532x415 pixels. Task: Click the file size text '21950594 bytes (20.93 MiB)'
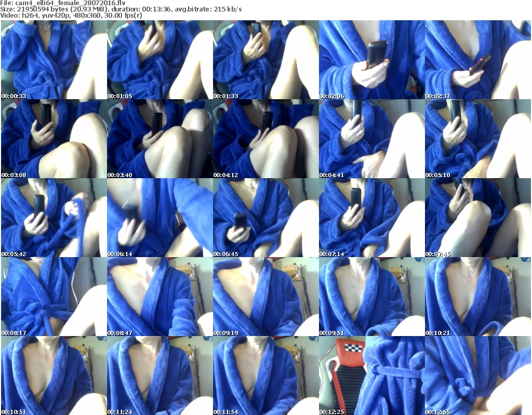62,9
